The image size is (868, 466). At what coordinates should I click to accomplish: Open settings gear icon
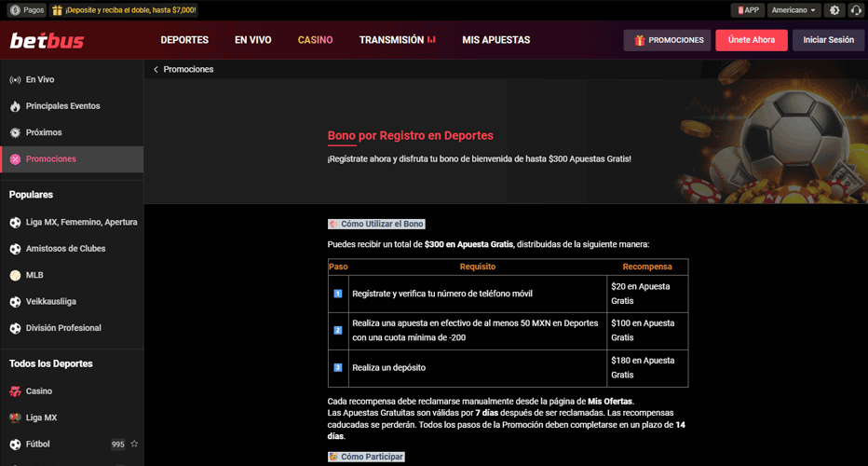tap(834, 10)
